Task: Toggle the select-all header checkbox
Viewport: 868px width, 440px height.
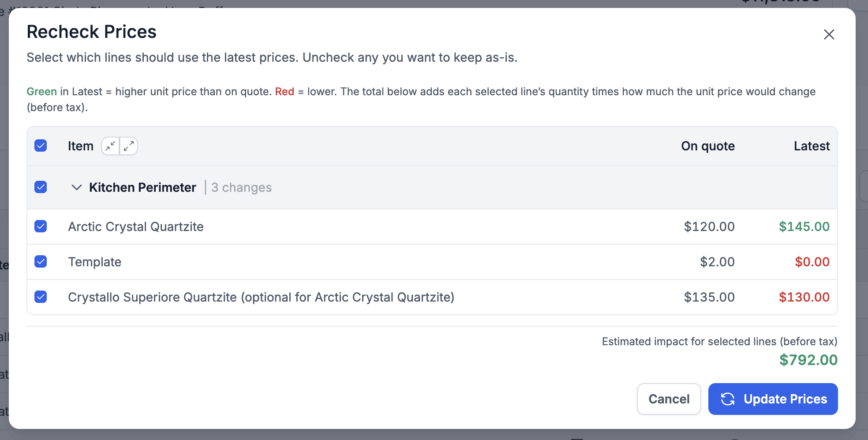Action: click(x=41, y=146)
